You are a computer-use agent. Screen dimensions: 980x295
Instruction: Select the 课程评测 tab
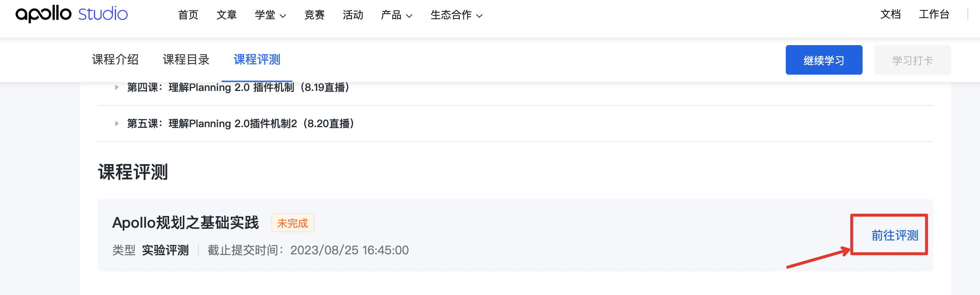click(x=257, y=60)
